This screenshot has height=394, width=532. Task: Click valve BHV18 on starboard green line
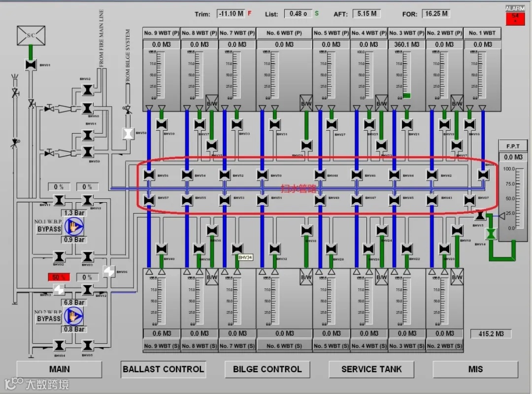[457, 231]
